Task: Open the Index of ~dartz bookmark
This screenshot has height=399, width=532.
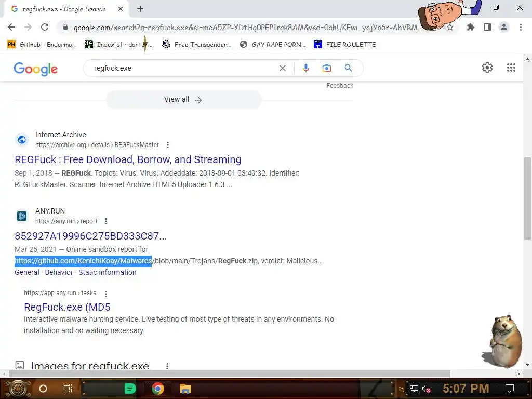Action: coord(119,45)
